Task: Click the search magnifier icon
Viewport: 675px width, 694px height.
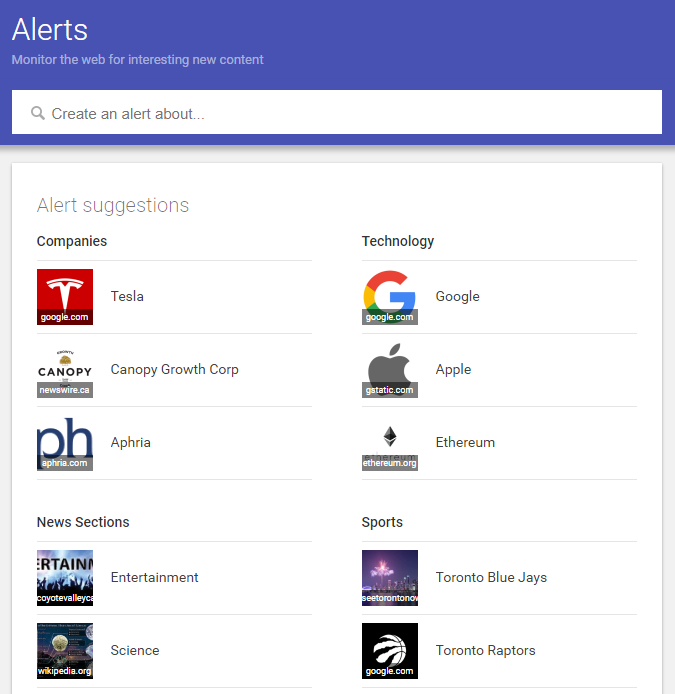Action: tap(38, 113)
